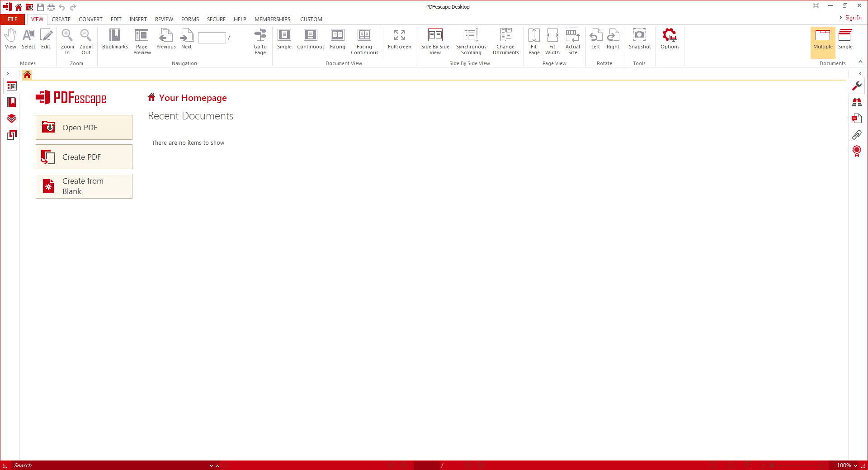The image size is (868, 470).
Task: Switch to Single document mode
Action: 845,39
